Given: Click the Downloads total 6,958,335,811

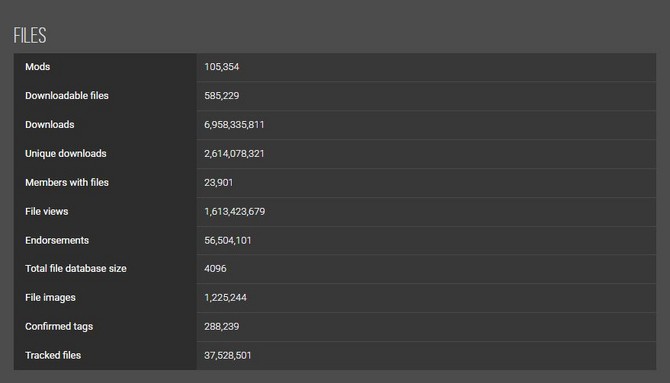Looking at the screenshot, I should click(234, 124).
